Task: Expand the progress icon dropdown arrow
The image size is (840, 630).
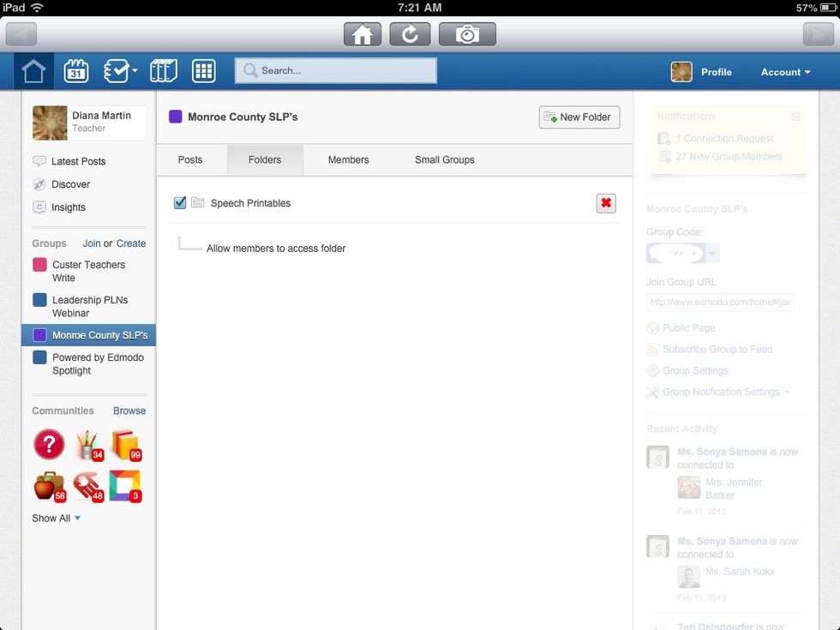Action: pos(135,70)
